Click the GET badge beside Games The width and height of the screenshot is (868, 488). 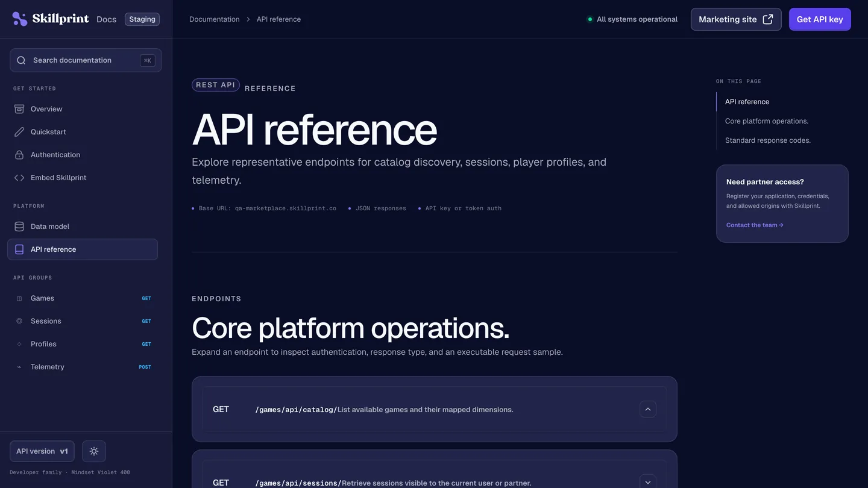tap(146, 298)
